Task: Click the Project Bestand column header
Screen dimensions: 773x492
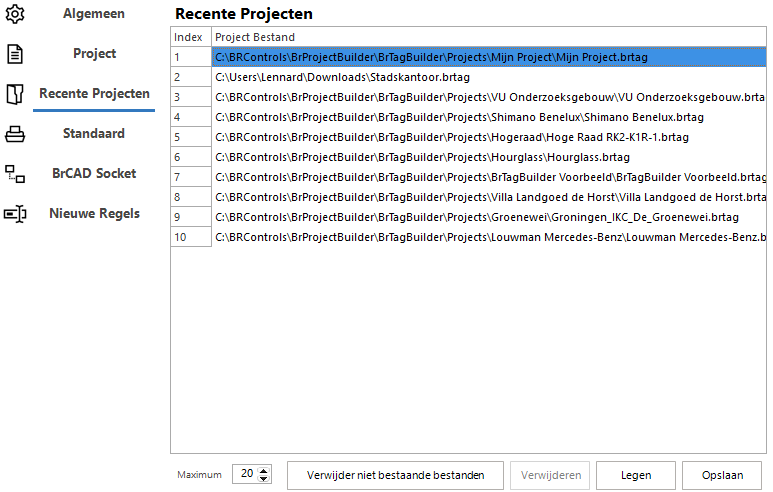Action: coord(489,37)
